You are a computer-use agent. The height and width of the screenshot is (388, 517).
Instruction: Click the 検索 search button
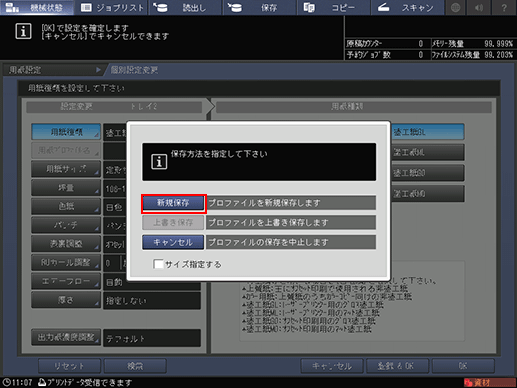tap(135, 366)
